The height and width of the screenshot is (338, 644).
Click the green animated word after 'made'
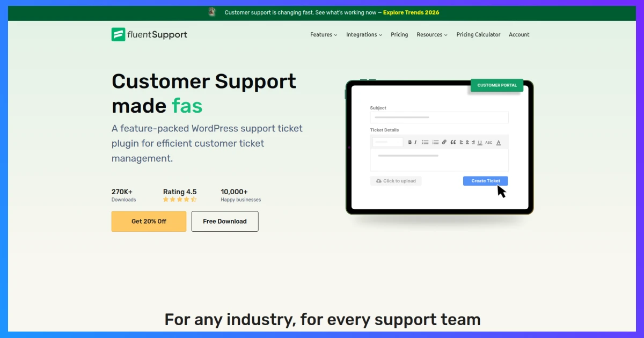pos(187,106)
